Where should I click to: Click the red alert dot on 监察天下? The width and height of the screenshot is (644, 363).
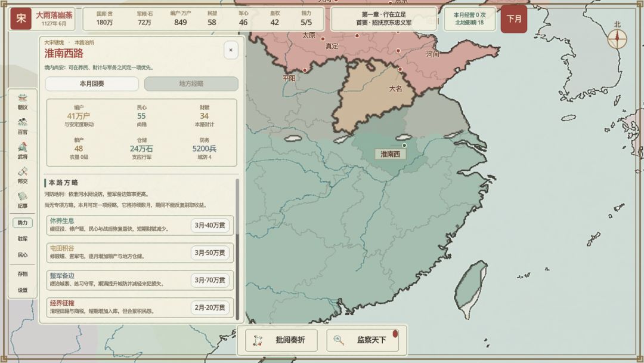coord(395,334)
